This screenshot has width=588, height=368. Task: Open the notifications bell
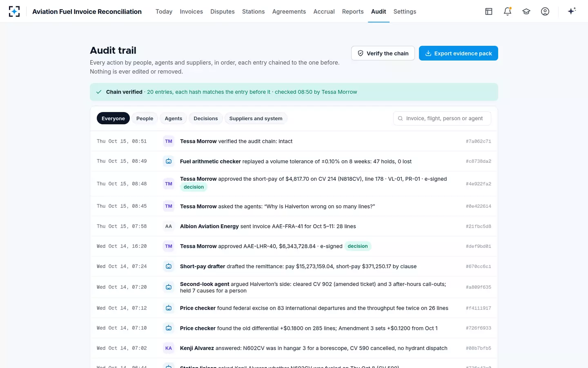click(x=508, y=11)
